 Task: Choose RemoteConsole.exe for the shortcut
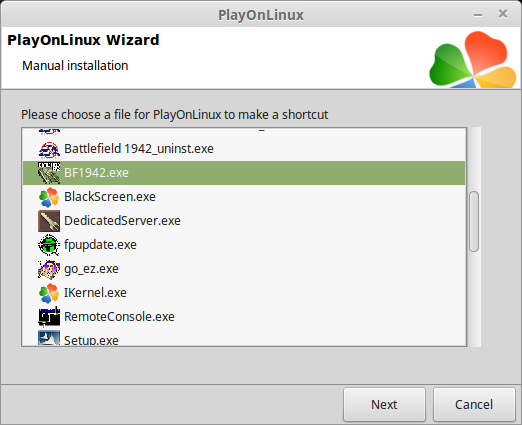tap(244, 317)
